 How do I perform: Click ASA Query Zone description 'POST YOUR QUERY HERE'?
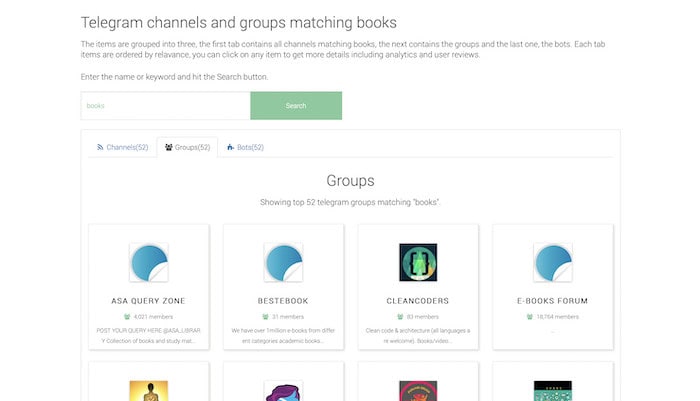tap(149, 335)
